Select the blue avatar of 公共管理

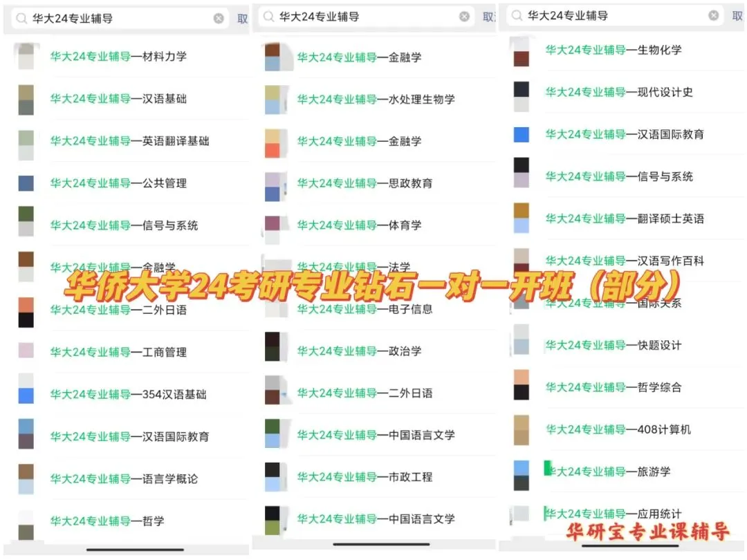tap(26, 183)
